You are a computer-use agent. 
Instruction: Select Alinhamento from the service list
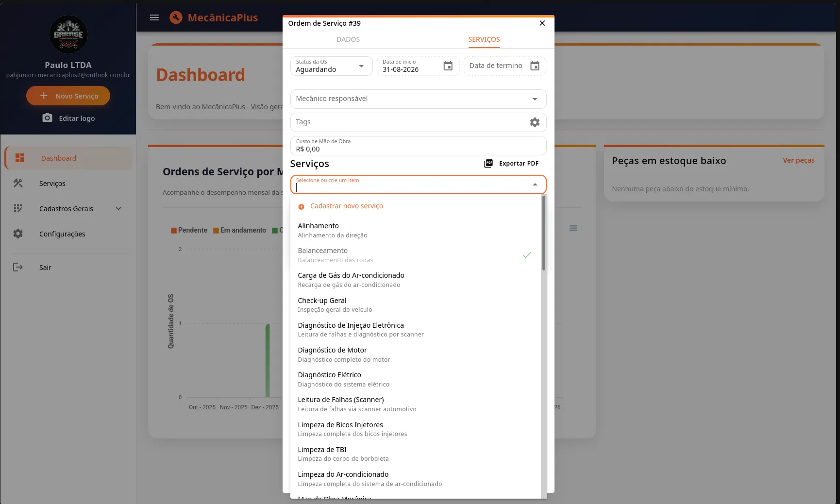416,230
